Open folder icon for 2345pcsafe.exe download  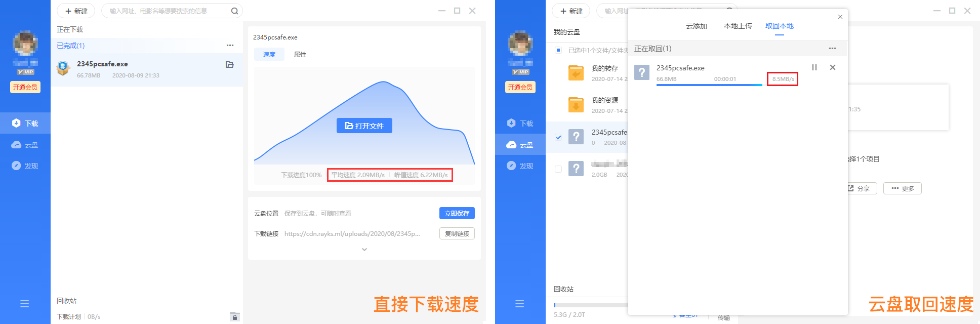click(x=229, y=64)
